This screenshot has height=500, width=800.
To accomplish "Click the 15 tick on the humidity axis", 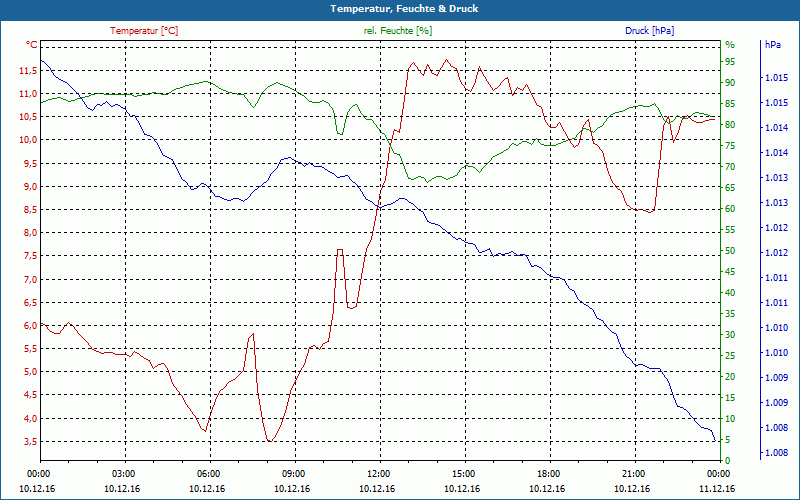I will [730, 398].
